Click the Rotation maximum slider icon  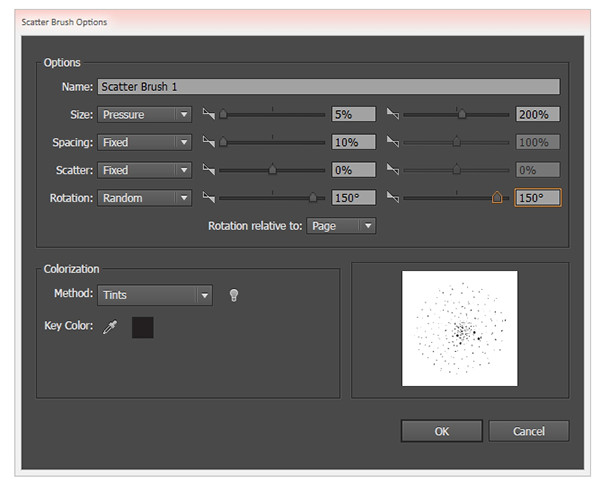tap(393, 199)
